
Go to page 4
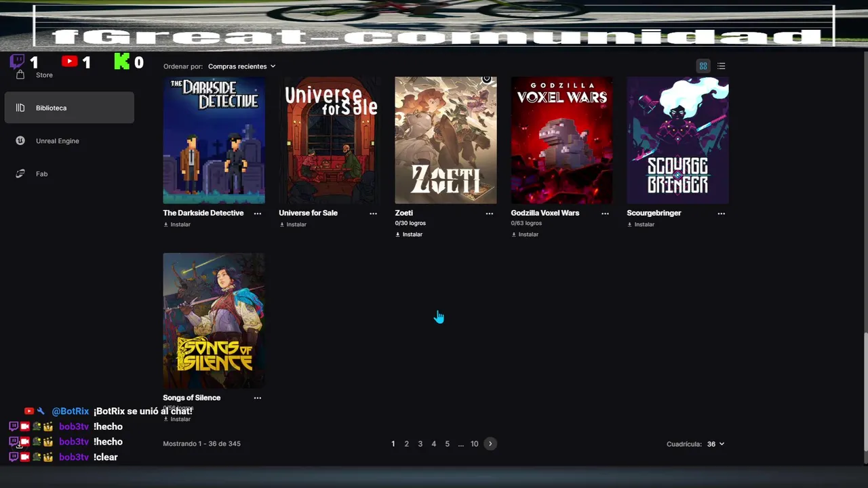[434, 444]
